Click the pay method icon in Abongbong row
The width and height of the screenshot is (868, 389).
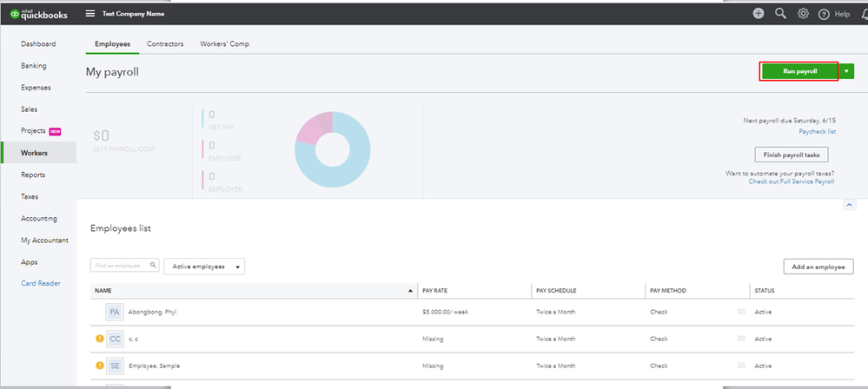(x=741, y=312)
